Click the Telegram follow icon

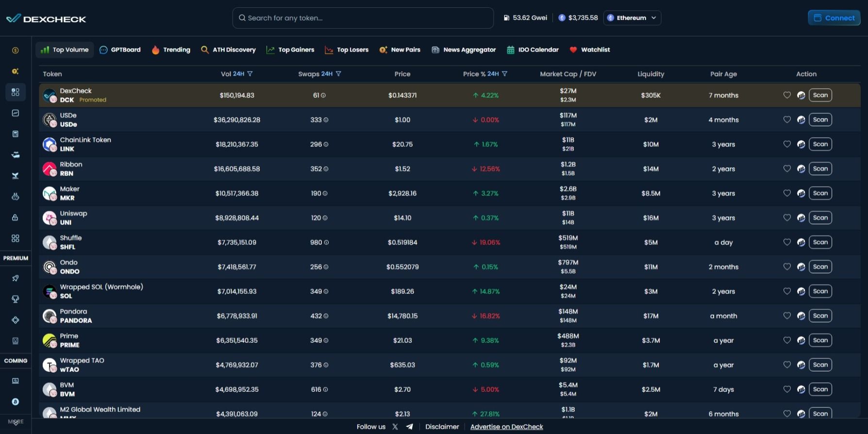[x=410, y=427]
